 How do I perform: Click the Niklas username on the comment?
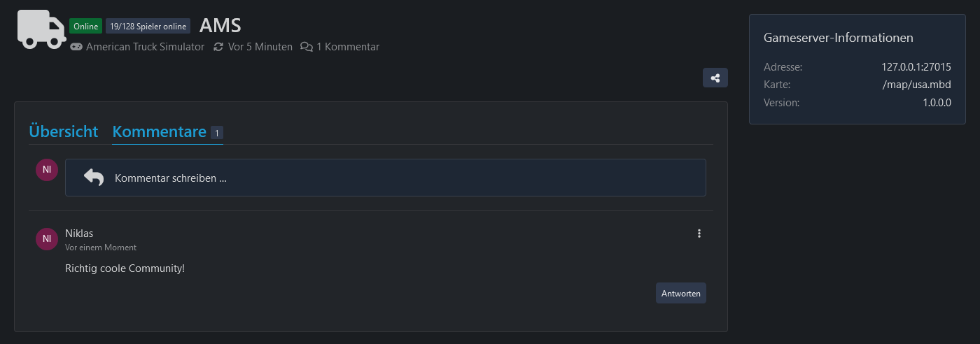pyautogui.click(x=79, y=233)
